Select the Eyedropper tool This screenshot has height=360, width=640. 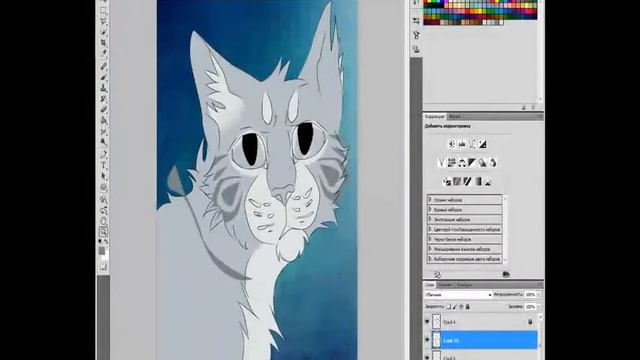click(104, 54)
